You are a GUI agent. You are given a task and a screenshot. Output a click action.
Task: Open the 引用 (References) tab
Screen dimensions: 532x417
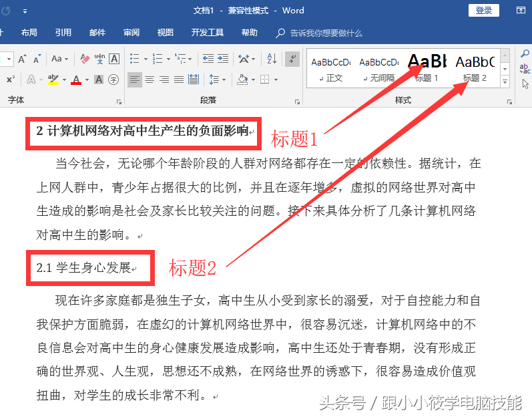(63, 33)
